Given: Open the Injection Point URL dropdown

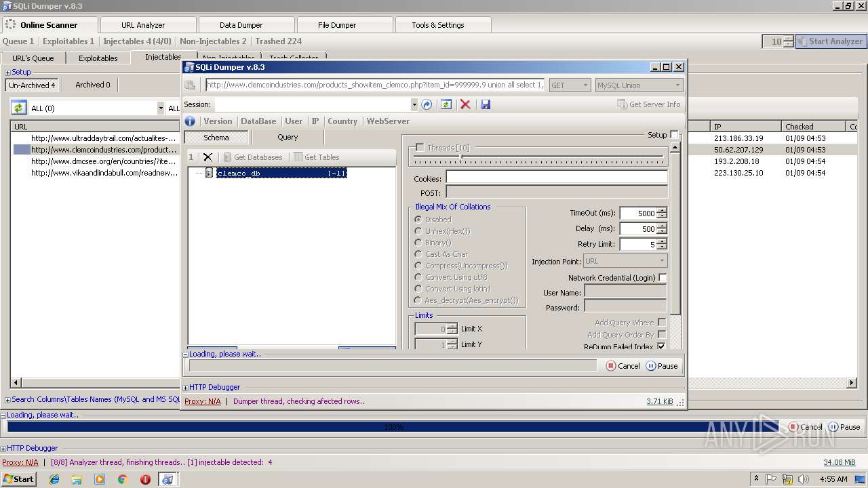Looking at the screenshot, I should 625,261.
